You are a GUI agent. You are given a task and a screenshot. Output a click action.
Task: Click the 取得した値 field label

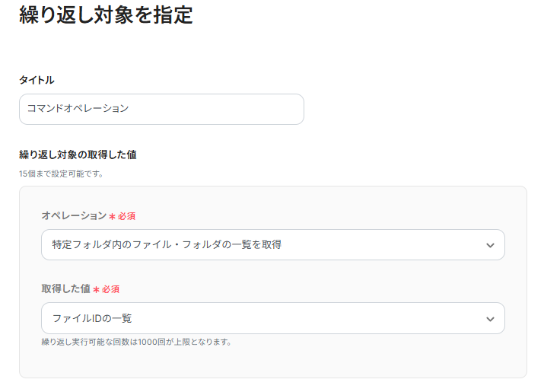(x=65, y=289)
